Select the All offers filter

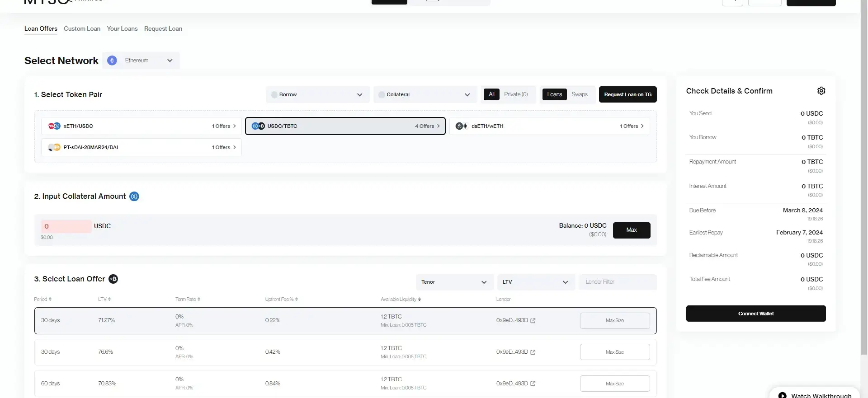click(x=491, y=94)
